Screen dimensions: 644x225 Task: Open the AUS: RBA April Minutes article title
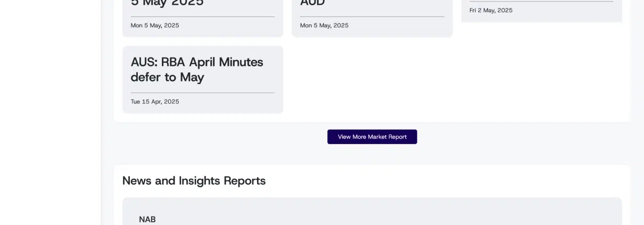pos(197,70)
